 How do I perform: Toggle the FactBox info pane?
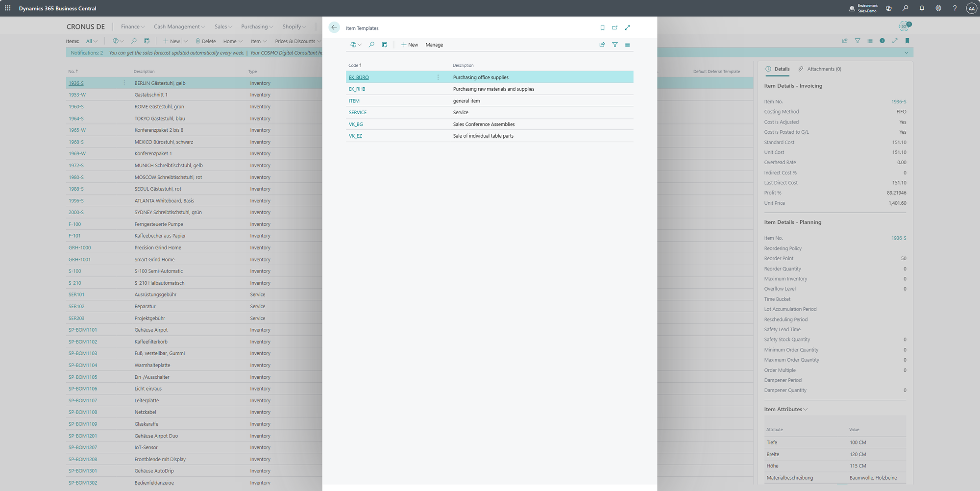(882, 41)
